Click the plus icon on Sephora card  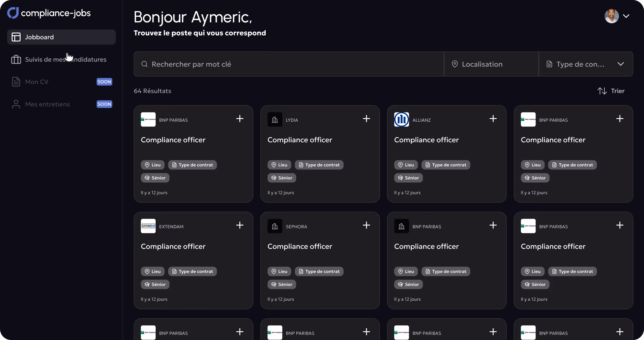(x=366, y=225)
